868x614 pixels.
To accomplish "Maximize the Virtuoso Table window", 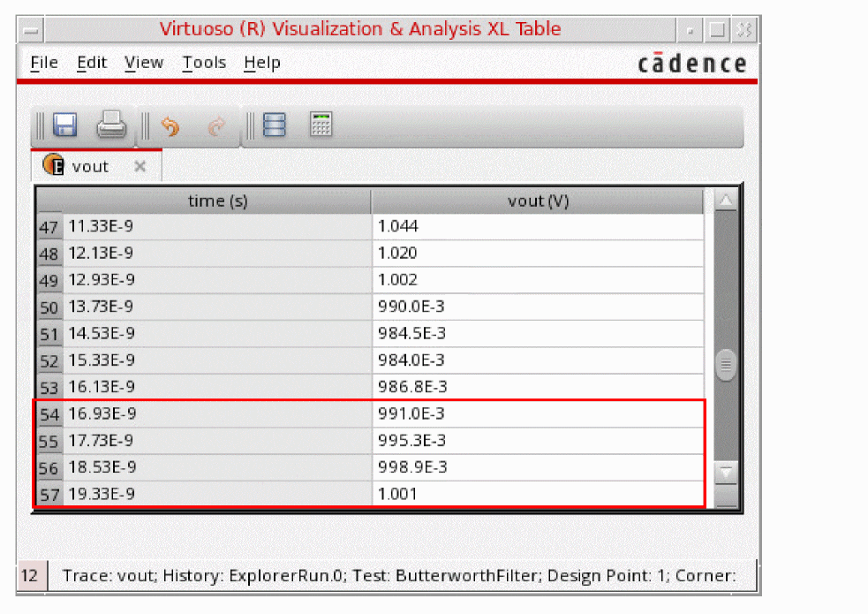I will pos(717,30).
